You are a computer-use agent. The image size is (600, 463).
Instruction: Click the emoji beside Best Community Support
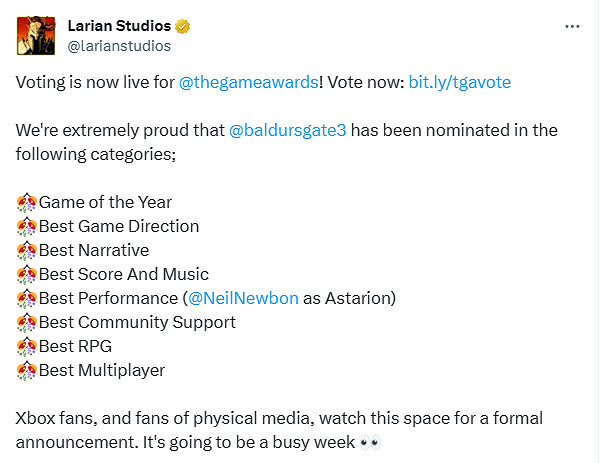pos(27,323)
